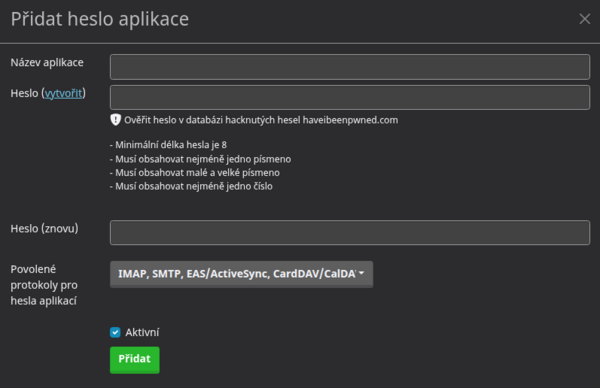Open the allowed protocols dropdown
Image resolution: width=600 pixels, height=388 pixels.
pos(241,274)
